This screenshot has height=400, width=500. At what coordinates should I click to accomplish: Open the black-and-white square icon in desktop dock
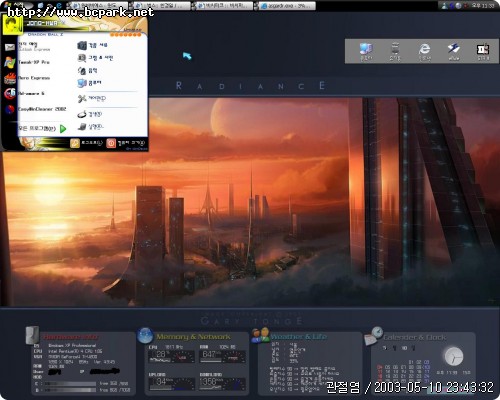point(483,51)
